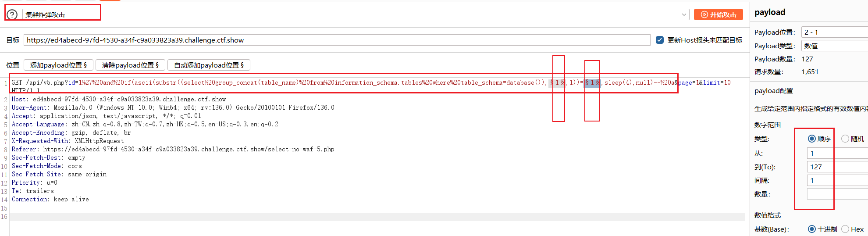
Task: Click the Sec-Fetch-Site: same-origin line
Action: (x=59, y=174)
